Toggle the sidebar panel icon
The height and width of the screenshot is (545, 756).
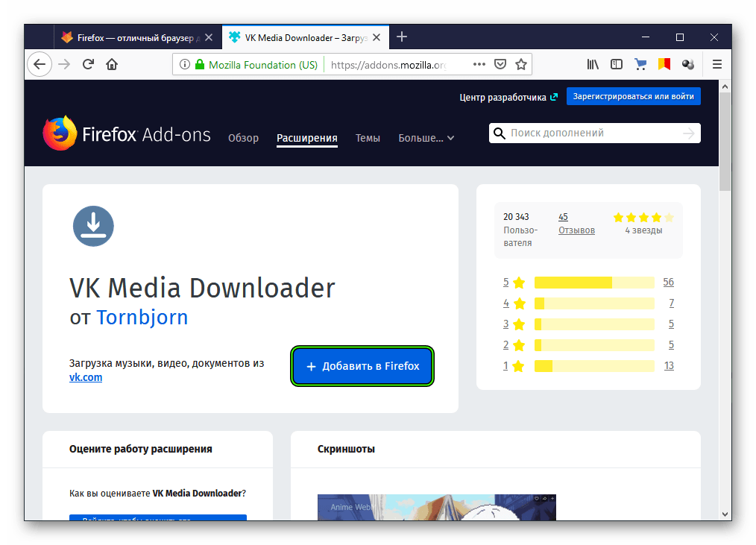click(616, 64)
